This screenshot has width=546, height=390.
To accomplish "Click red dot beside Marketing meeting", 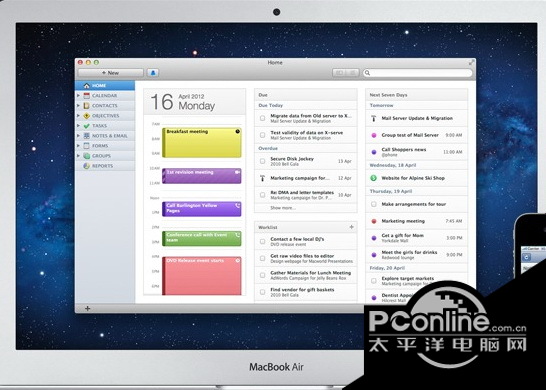I will pyautogui.click(x=374, y=221).
